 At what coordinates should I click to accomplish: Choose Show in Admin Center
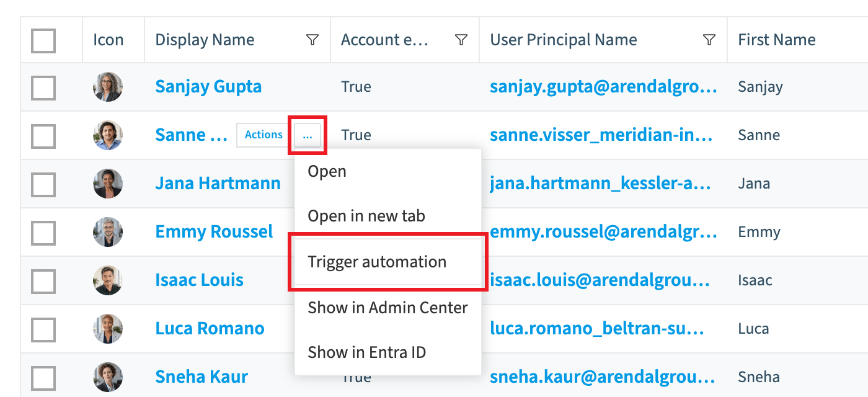[388, 307]
